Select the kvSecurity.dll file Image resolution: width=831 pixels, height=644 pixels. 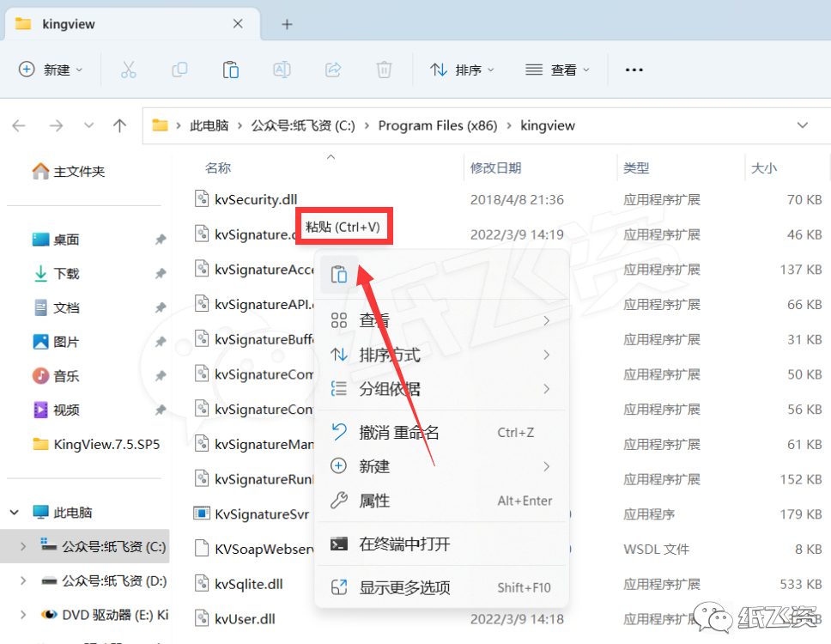click(256, 199)
